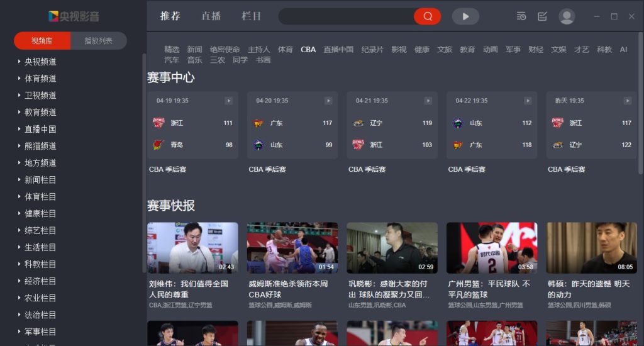Click the gray play button beside search
The height and width of the screenshot is (346, 644).
[x=465, y=16]
